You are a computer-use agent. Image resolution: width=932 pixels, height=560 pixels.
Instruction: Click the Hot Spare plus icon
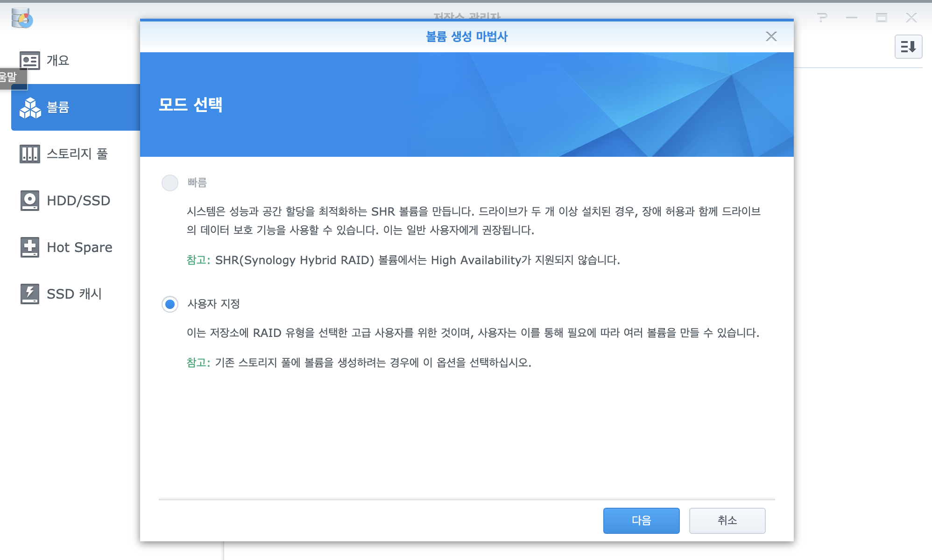point(30,247)
